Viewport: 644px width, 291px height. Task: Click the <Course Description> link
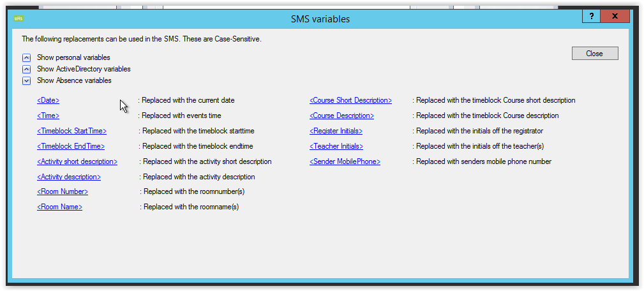(341, 116)
